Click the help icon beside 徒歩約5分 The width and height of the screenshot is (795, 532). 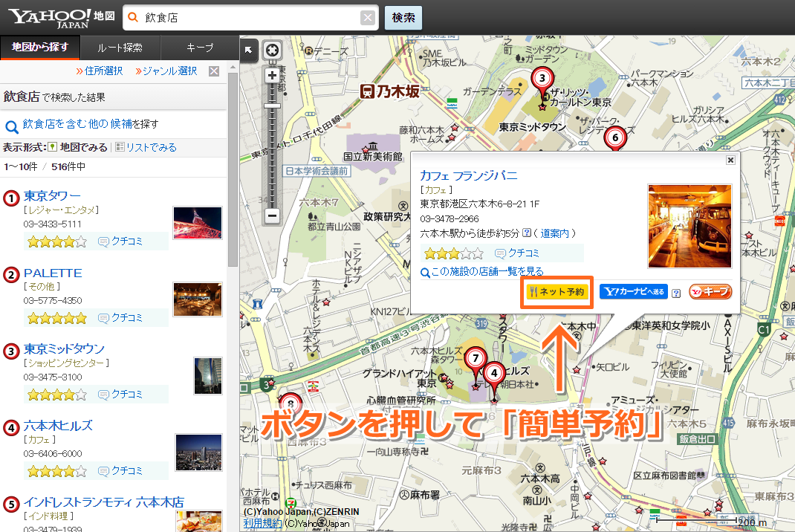coord(527,233)
